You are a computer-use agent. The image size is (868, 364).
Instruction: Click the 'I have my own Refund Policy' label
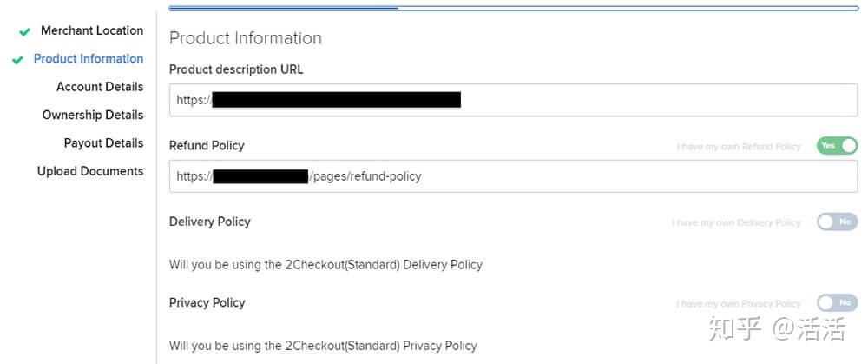pyautogui.click(x=739, y=147)
